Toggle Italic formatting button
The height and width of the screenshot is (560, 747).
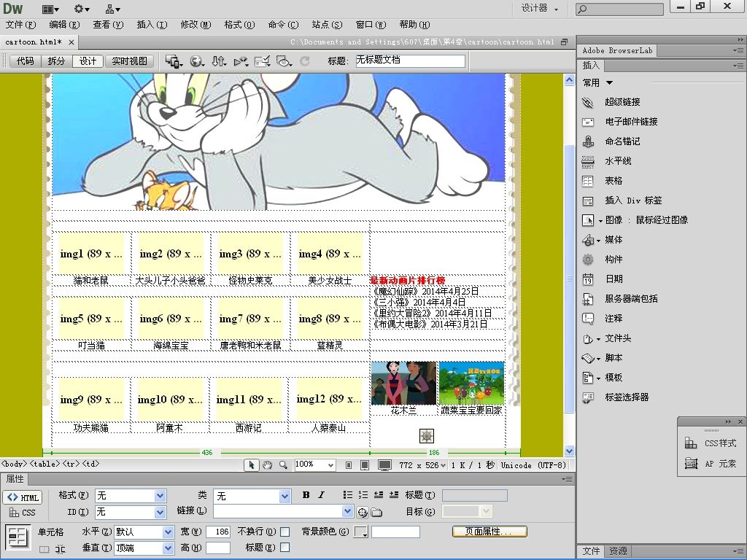point(322,495)
